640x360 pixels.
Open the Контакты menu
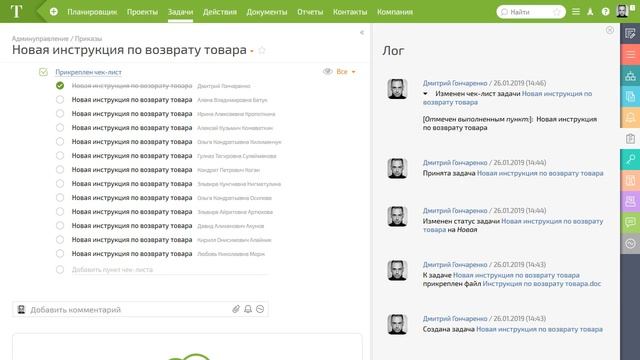[x=350, y=12]
